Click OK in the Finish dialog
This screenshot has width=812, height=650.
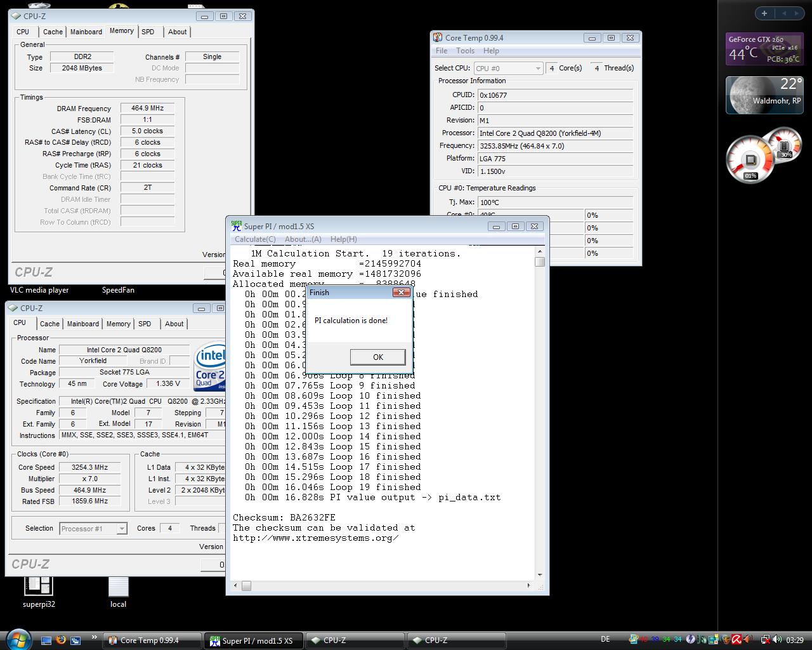tap(378, 357)
